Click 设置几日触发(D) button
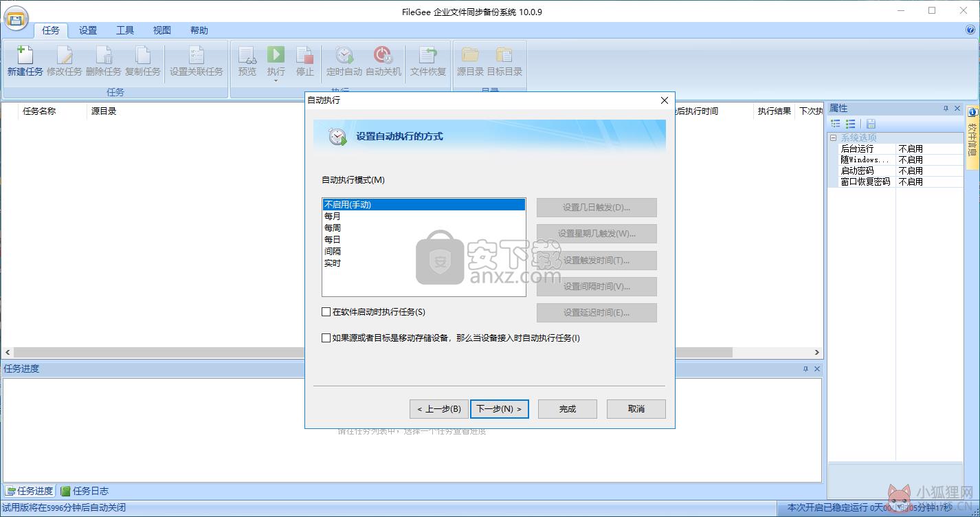The height and width of the screenshot is (517, 980). [x=597, y=208]
